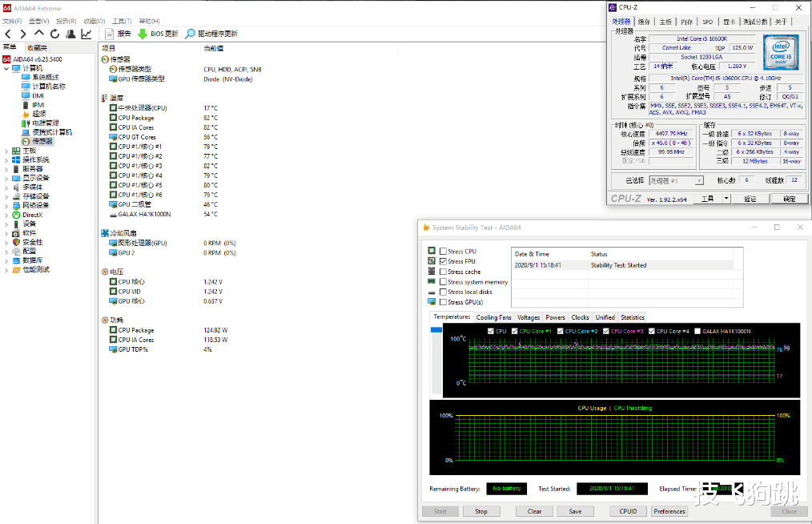The height and width of the screenshot is (524, 812).
Task: Enable the Stress GPU(s) checkbox
Action: point(444,302)
